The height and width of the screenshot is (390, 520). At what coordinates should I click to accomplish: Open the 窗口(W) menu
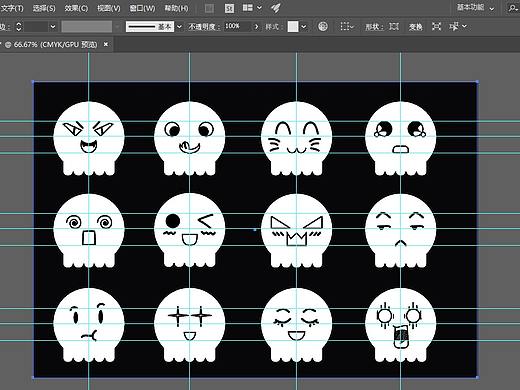pos(142,8)
